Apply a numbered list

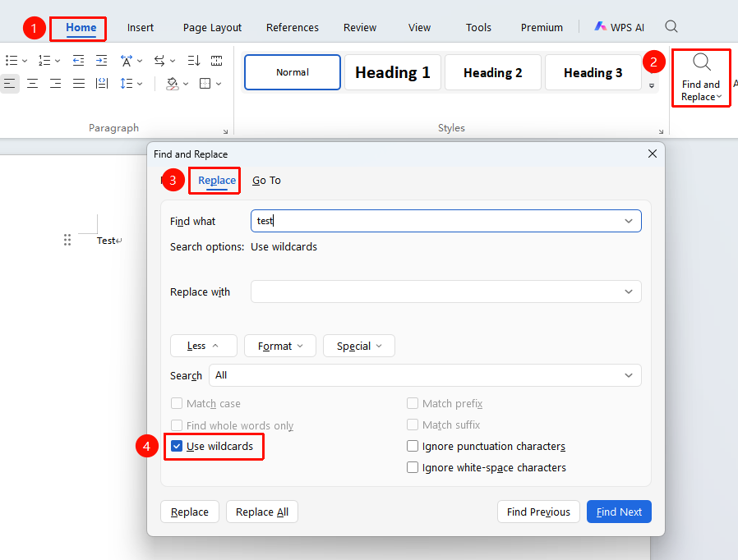[x=44, y=61]
